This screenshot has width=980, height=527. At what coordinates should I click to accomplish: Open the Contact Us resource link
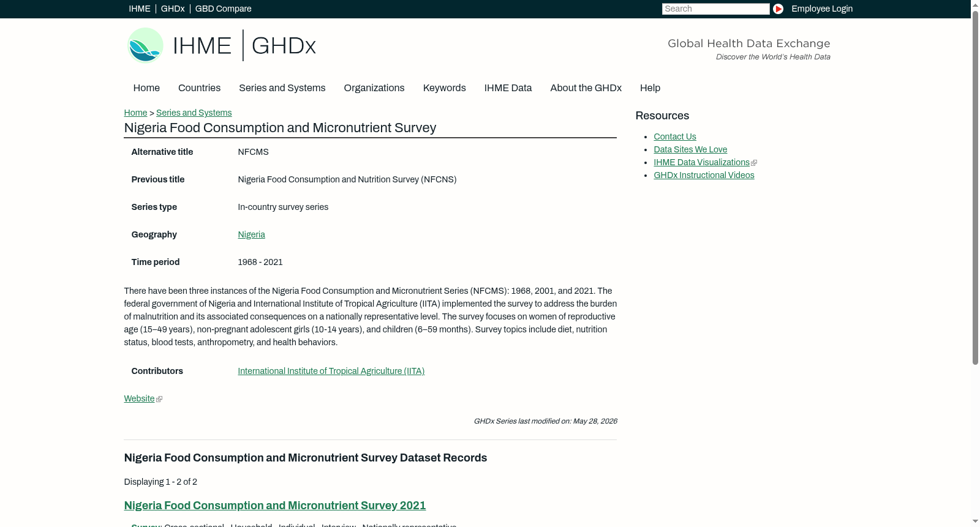(x=675, y=136)
